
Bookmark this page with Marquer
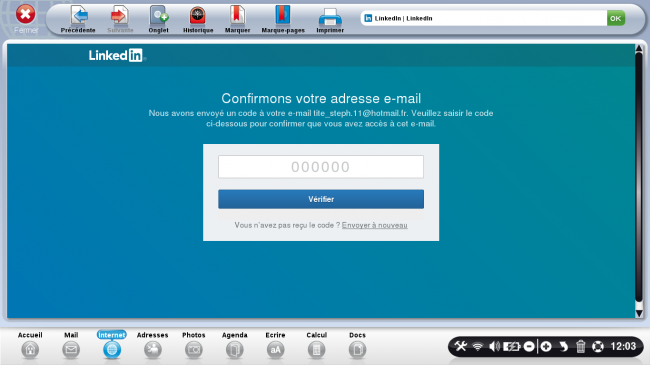coord(237,19)
